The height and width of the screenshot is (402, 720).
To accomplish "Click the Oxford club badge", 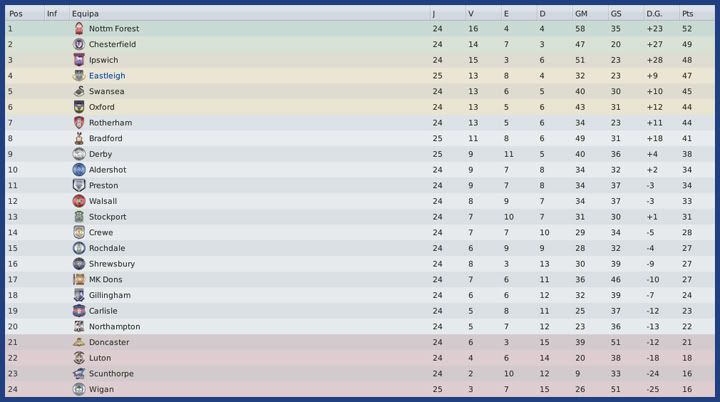I will [x=79, y=107].
